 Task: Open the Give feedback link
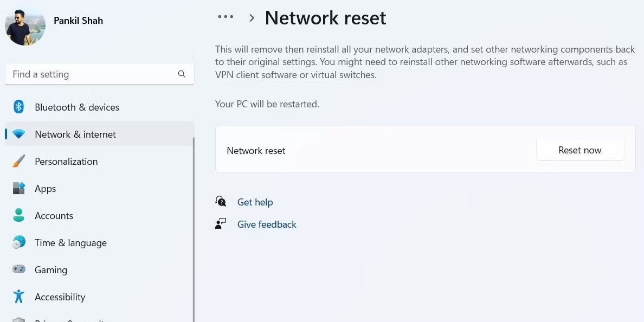[x=267, y=224]
